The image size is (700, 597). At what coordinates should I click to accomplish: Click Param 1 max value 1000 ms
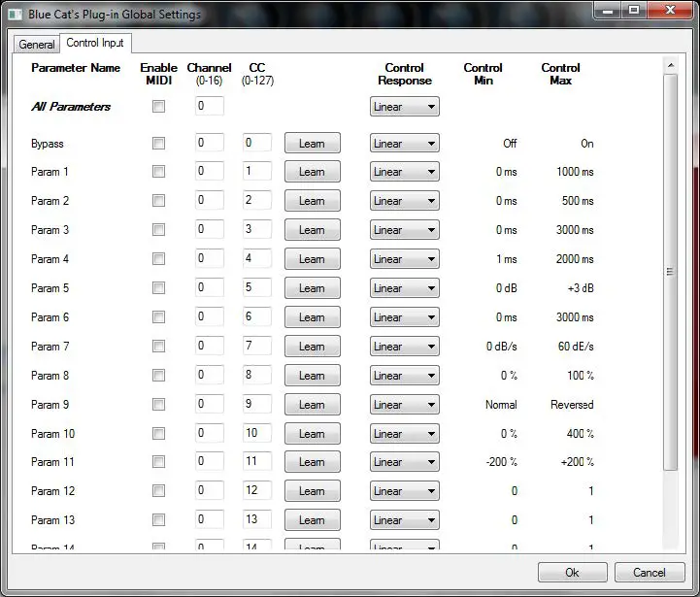575,172
